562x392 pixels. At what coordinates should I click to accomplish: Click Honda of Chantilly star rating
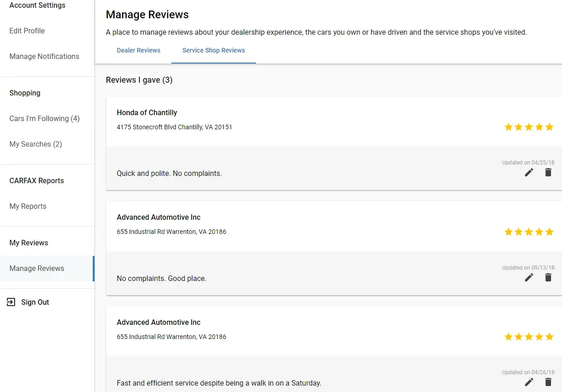click(529, 127)
